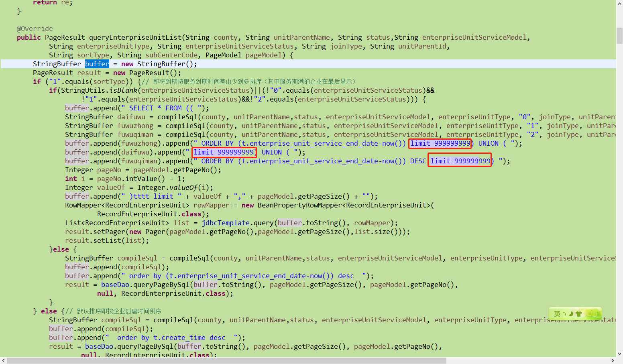Image resolution: width=623 pixels, height=364 pixels.
Task: Click 'limit 999999999' after fuwuzhong ORDER BY
Action: 440,143
